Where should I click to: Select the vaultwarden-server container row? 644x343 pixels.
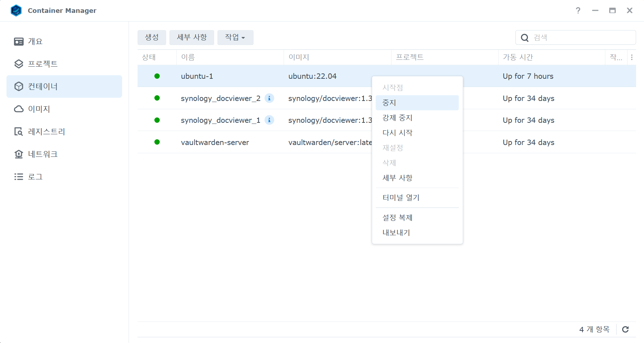click(215, 142)
